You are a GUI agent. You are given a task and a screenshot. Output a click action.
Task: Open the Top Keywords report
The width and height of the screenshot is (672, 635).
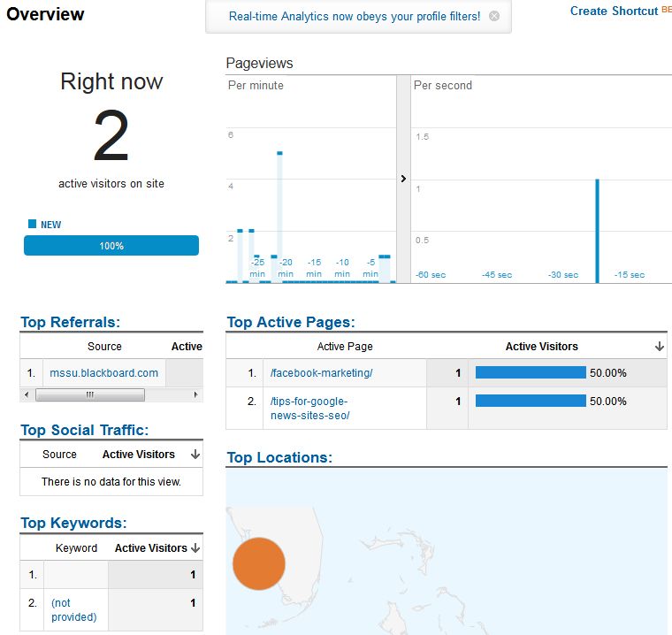73,523
